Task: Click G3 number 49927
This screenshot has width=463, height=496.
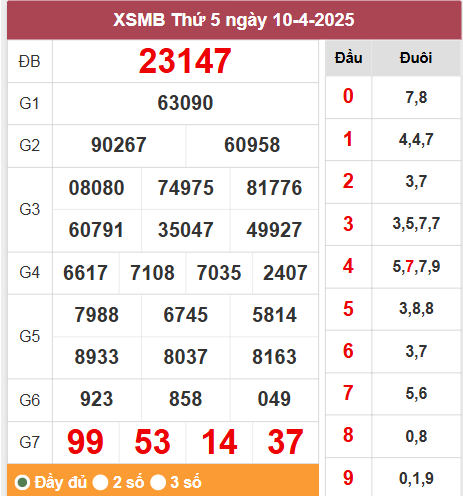Action: pos(274,230)
